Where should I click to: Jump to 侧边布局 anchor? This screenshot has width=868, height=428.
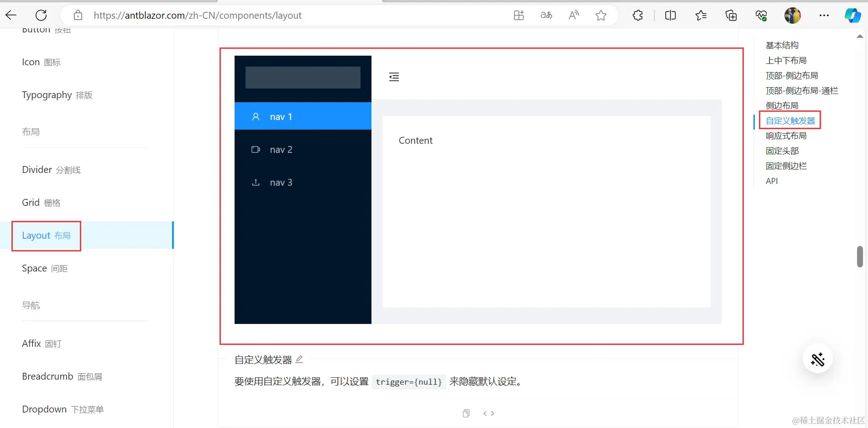782,105
